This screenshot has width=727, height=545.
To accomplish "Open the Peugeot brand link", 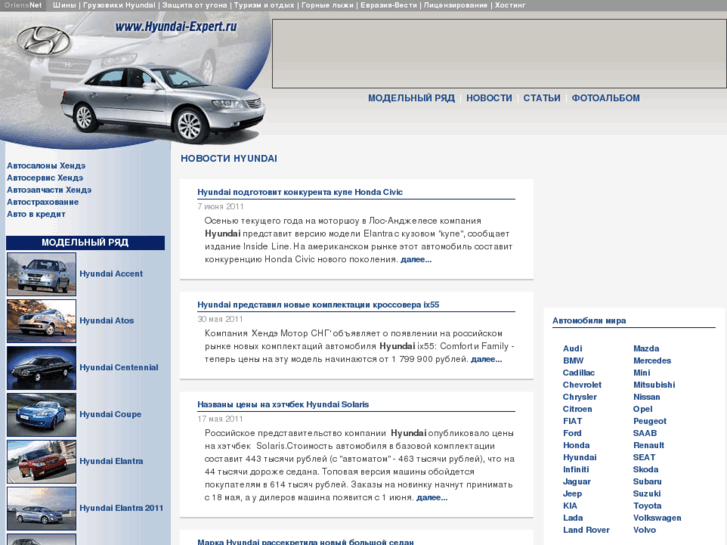I will 650,421.
